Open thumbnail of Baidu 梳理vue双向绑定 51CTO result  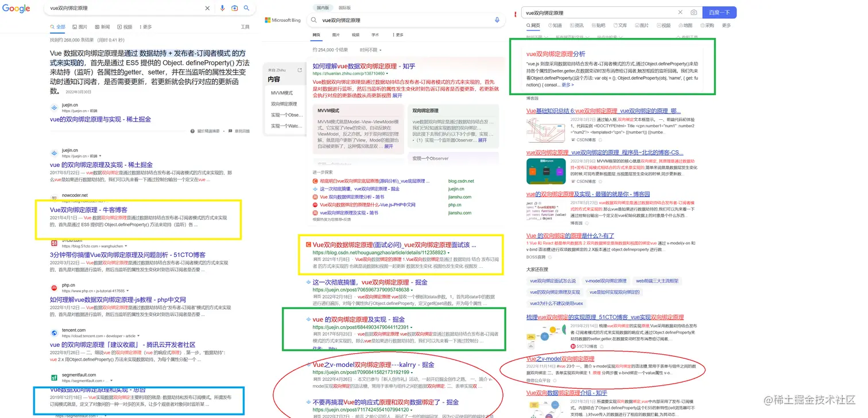pyautogui.click(x=547, y=337)
